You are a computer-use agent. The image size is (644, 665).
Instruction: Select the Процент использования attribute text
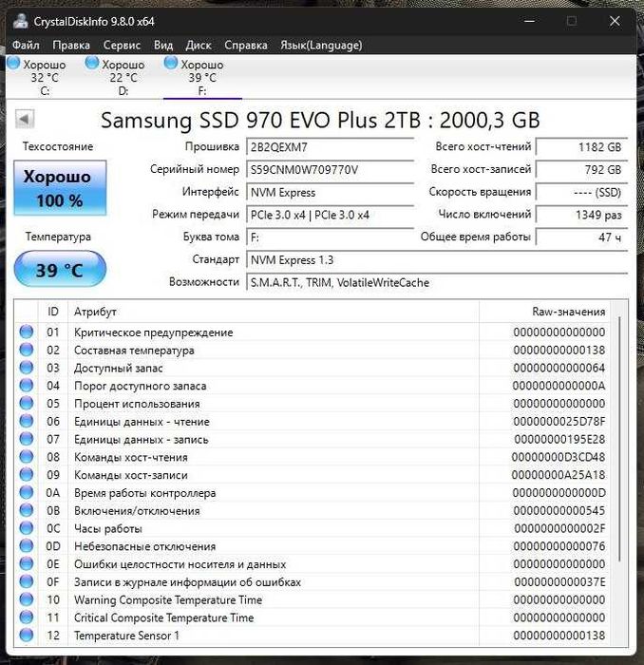coord(137,404)
